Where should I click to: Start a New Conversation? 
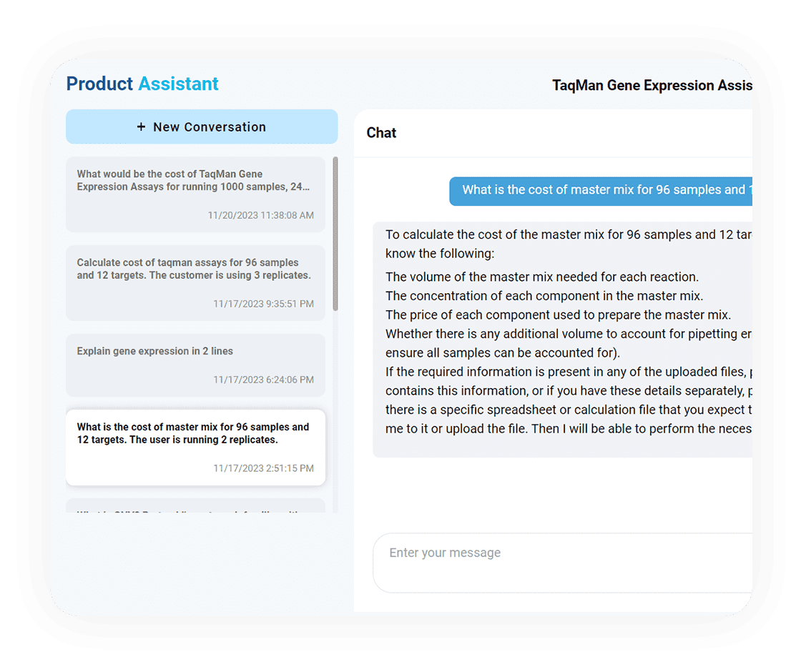pyautogui.click(x=202, y=127)
